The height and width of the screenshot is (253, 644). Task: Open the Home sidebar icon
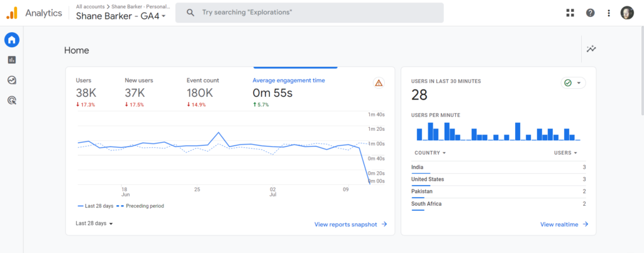(12, 40)
